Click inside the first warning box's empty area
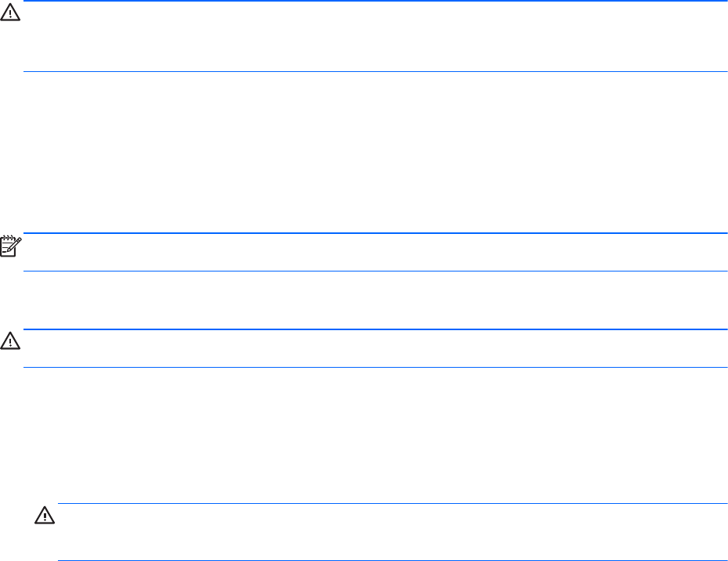This screenshot has width=728, height=561. [374, 37]
